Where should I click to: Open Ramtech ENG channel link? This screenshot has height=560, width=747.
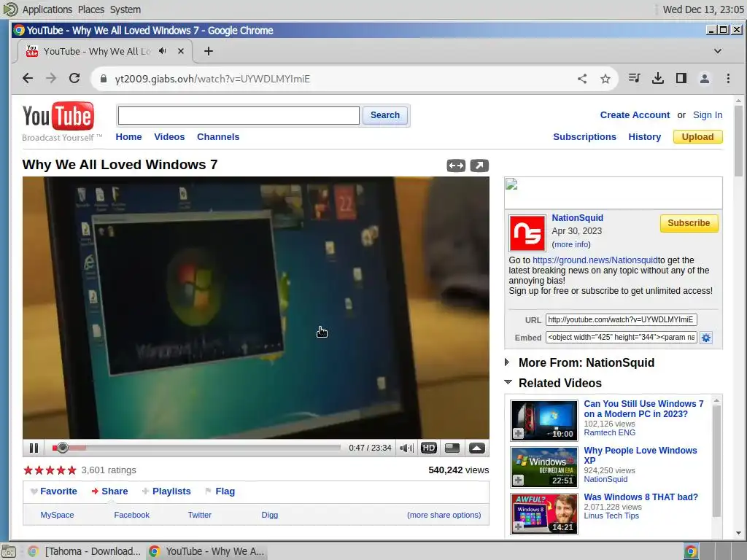click(x=609, y=432)
